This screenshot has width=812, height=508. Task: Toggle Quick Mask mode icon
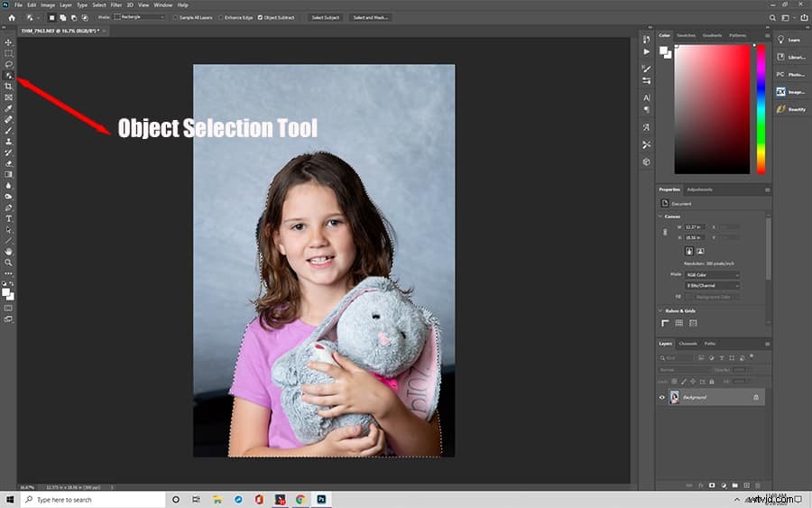click(8, 308)
